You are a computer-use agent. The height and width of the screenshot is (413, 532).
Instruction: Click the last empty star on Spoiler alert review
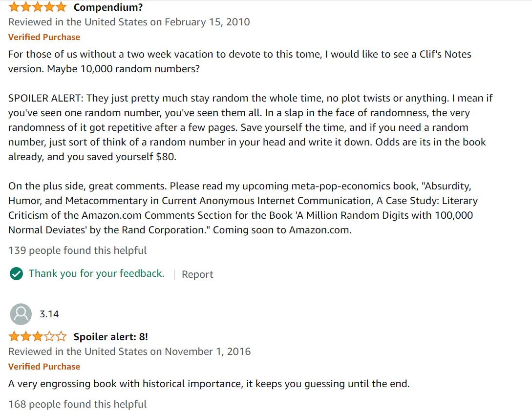tap(61, 336)
